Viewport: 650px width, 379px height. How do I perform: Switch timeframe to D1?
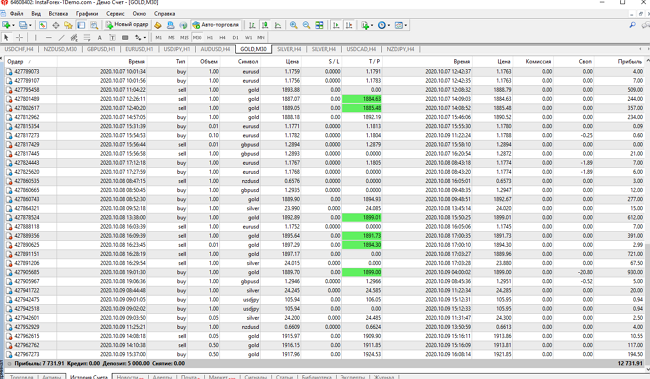[235, 38]
